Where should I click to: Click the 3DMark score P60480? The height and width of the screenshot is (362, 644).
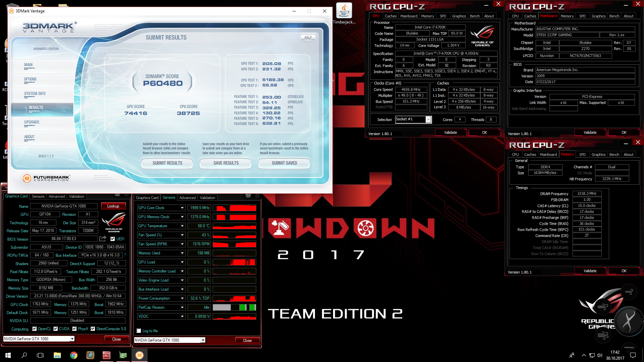click(x=163, y=83)
